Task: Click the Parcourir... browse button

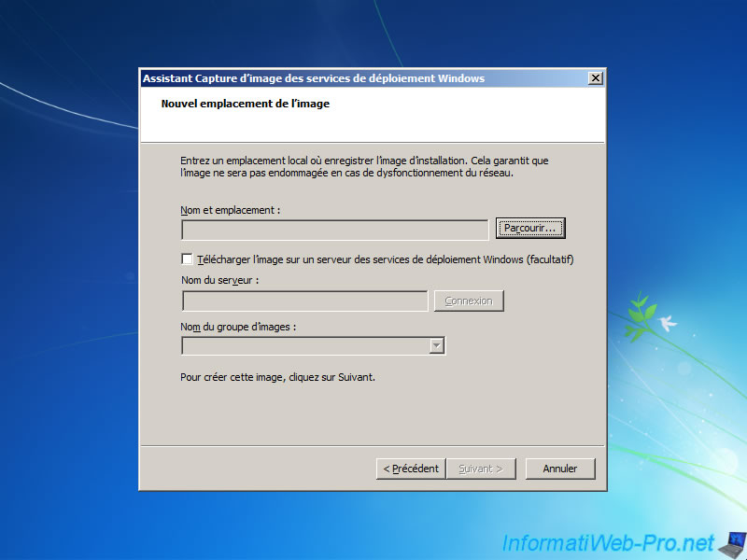Action: tap(530, 228)
